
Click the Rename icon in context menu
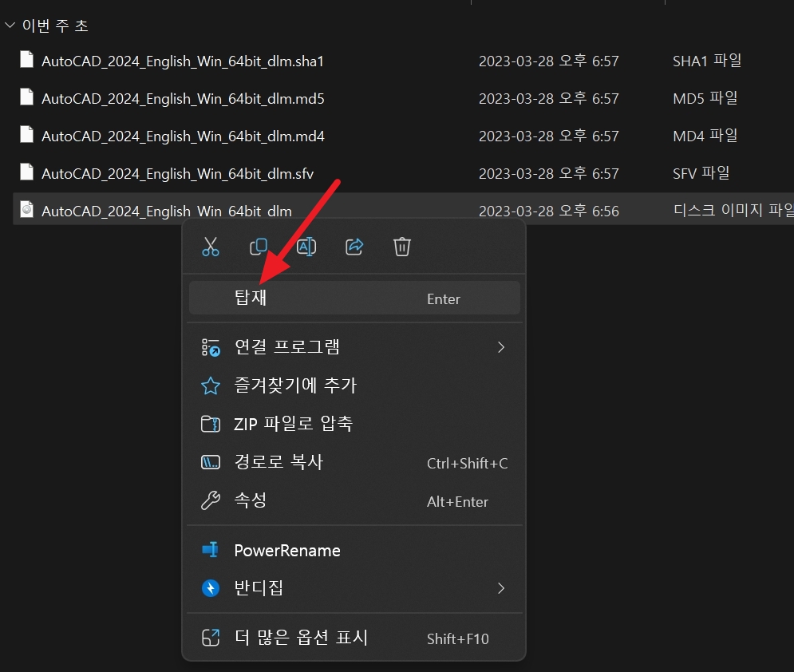(x=306, y=247)
